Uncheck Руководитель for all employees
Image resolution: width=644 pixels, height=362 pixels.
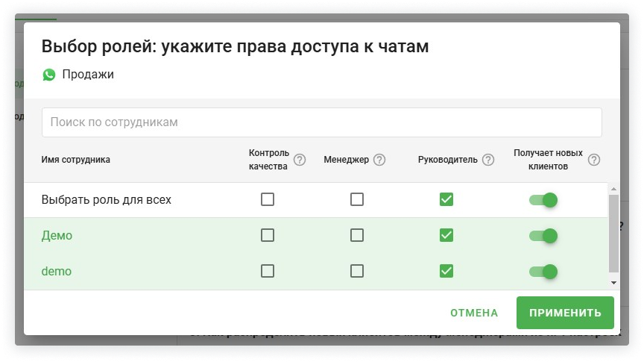(446, 199)
